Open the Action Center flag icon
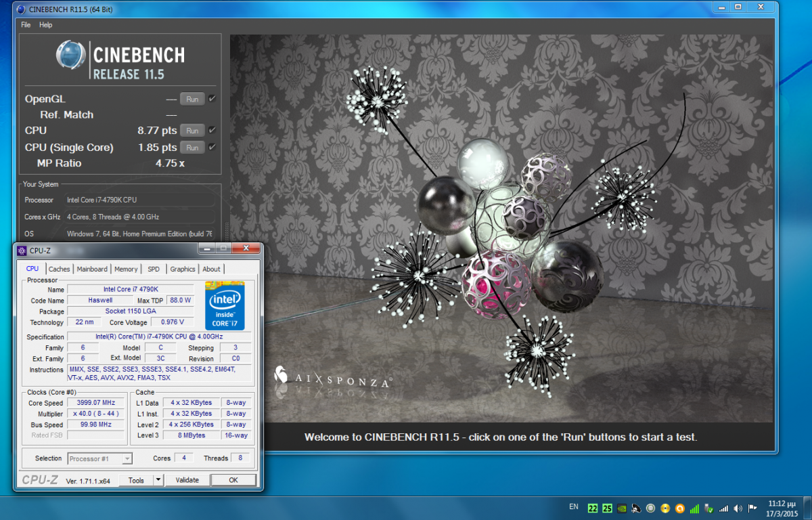This screenshot has width=812, height=520. [752, 508]
